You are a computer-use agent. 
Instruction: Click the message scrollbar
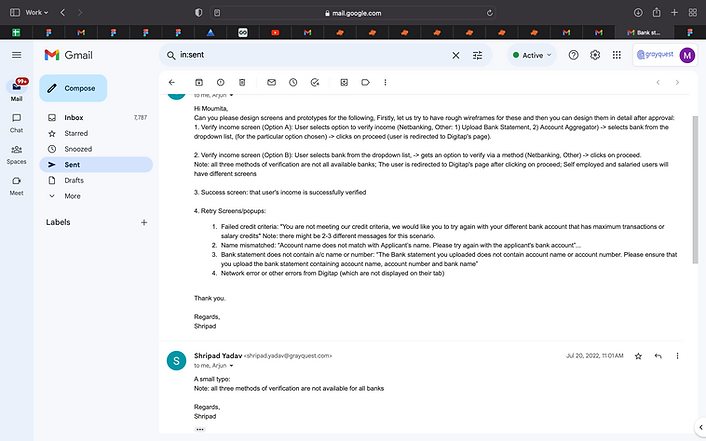point(695,189)
